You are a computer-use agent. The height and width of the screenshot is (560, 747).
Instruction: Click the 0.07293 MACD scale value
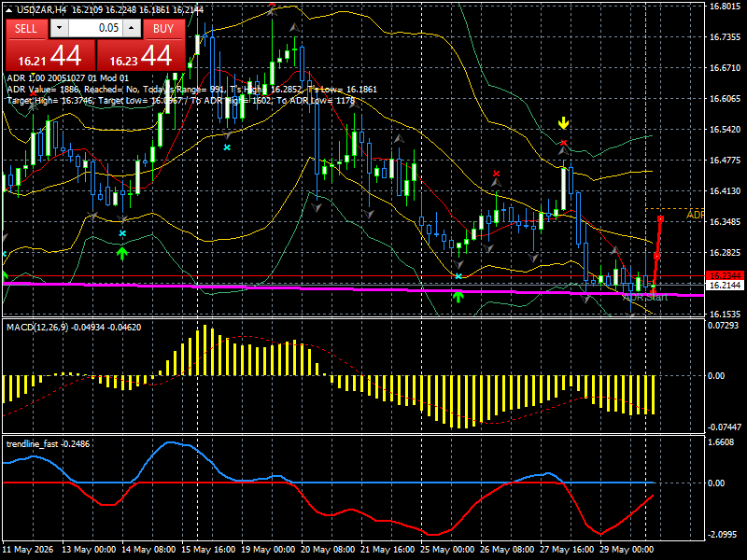(723, 325)
